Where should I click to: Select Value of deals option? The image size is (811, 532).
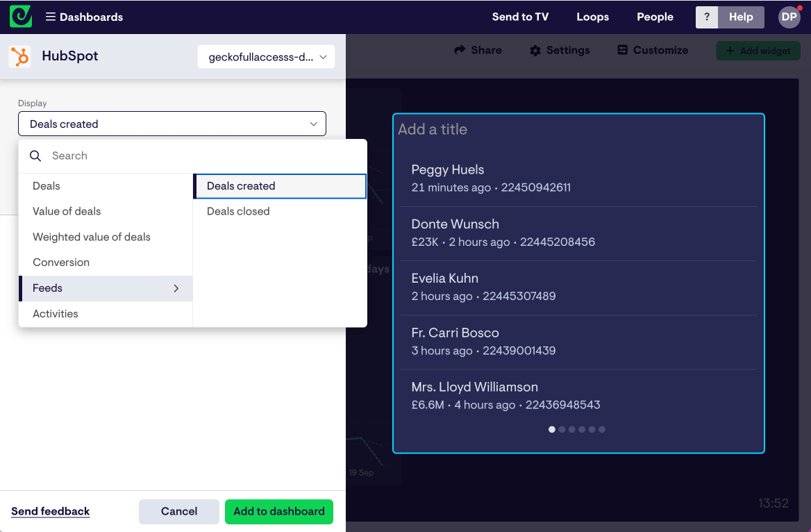click(x=106, y=211)
